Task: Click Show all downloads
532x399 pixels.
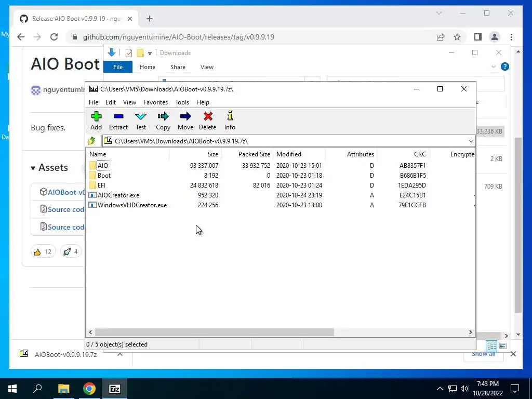Action: 484,354
